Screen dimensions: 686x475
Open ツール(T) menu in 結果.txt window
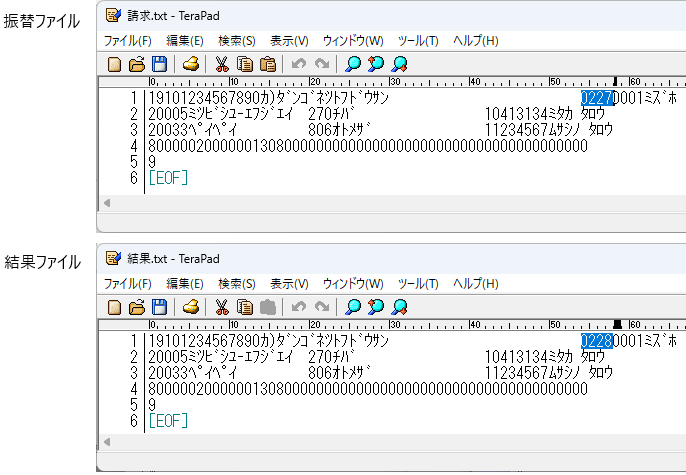(x=418, y=283)
